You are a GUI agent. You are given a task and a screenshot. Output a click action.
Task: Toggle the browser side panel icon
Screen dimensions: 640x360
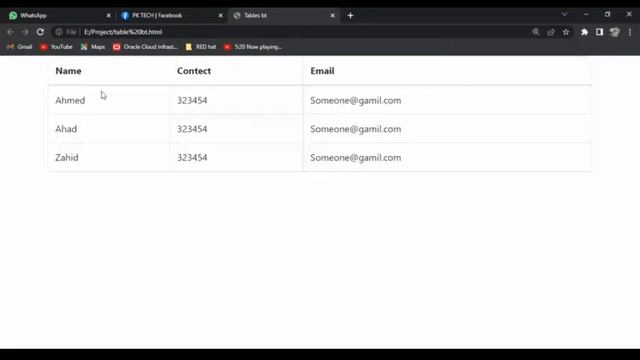(x=599, y=32)
